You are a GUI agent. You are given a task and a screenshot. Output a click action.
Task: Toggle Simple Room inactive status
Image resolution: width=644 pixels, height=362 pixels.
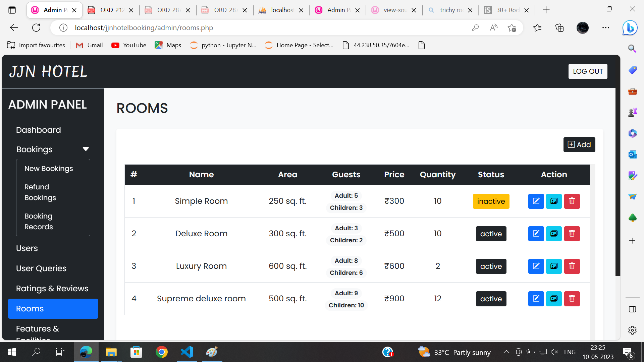click(491, 201)
